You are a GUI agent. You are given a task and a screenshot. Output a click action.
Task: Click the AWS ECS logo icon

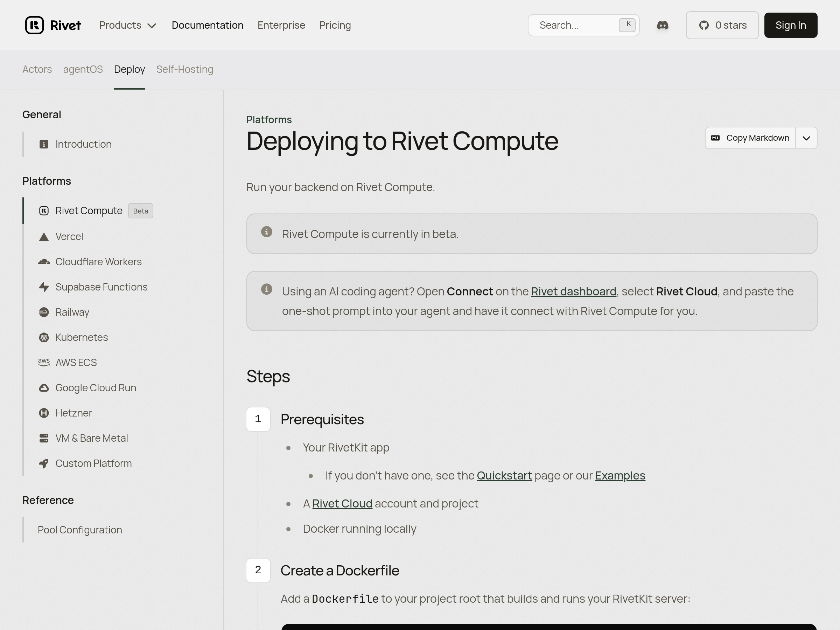44,362
